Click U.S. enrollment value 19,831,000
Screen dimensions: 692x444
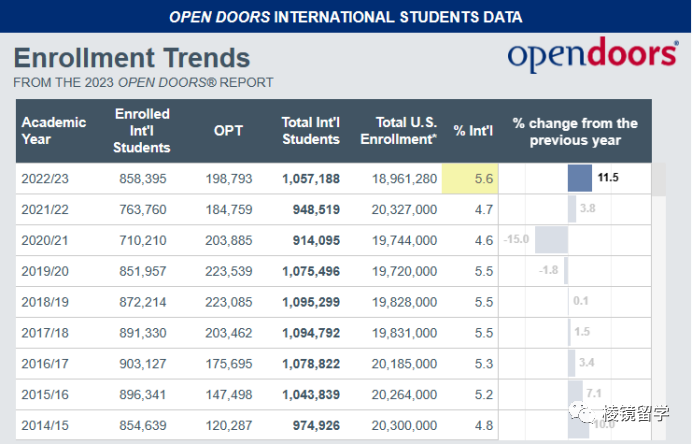404,333
